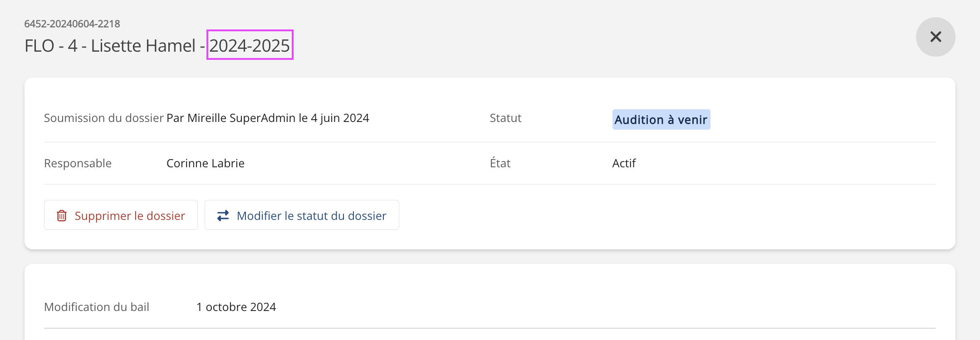Image resolution: width=980 pixels, height=340 pixels.
Task: Click the "Actif" state value
Action: (x=624, y=163)
